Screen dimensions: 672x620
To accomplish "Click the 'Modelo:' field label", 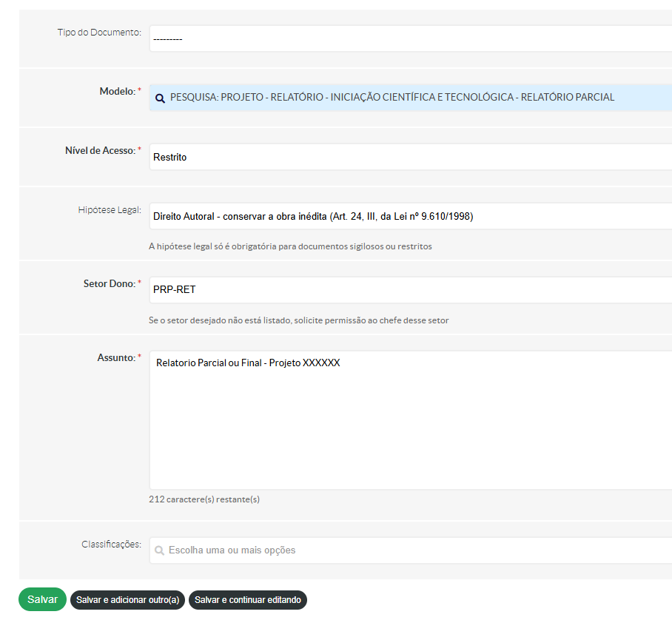I will pos(118,91).
